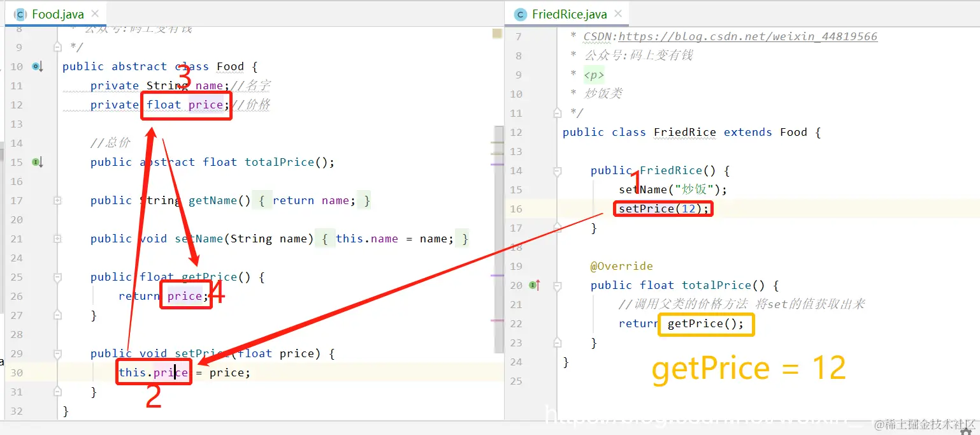Click the implemented-method gutter icon beside totalPrice line 15
Viewport: 980px width, 435px height.
pos(37,162)
